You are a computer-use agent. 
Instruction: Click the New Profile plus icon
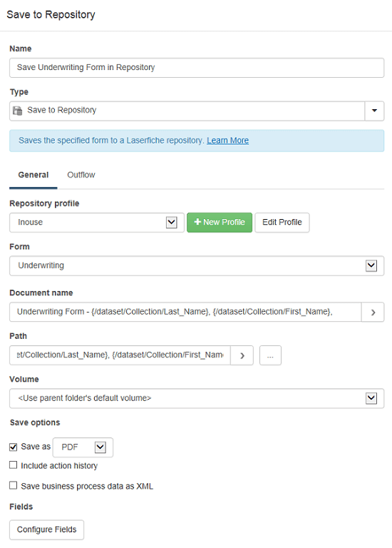point(197,222)
